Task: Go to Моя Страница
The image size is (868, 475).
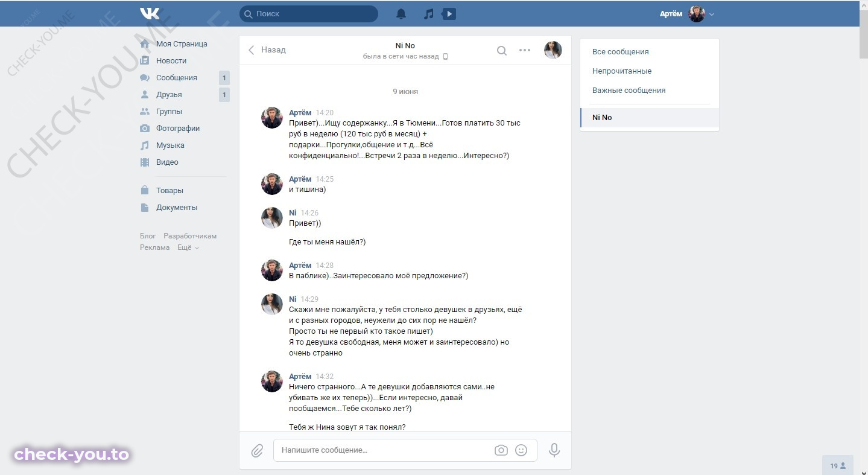Action: click(182, 44)
